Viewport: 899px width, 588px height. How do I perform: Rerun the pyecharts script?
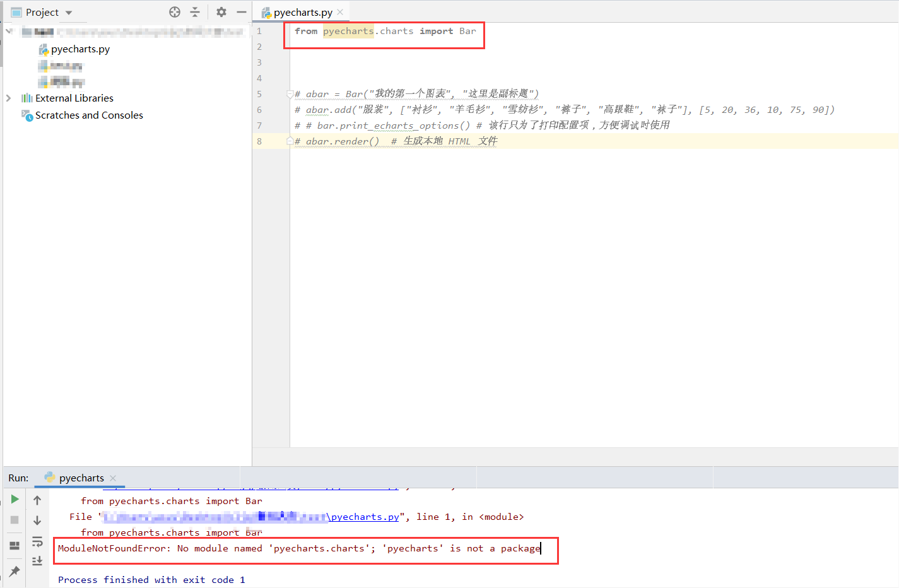[14, 499]
